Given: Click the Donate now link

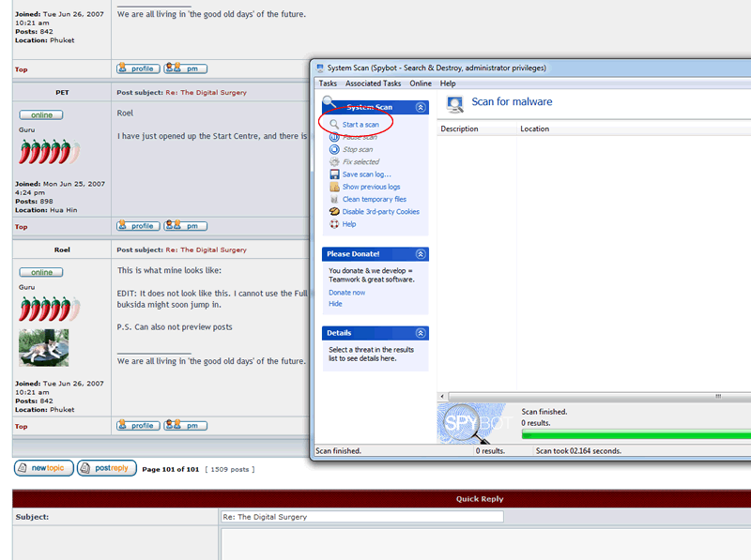Looking at the screenshot, I should pyautogui.click(x=346, y=293).
